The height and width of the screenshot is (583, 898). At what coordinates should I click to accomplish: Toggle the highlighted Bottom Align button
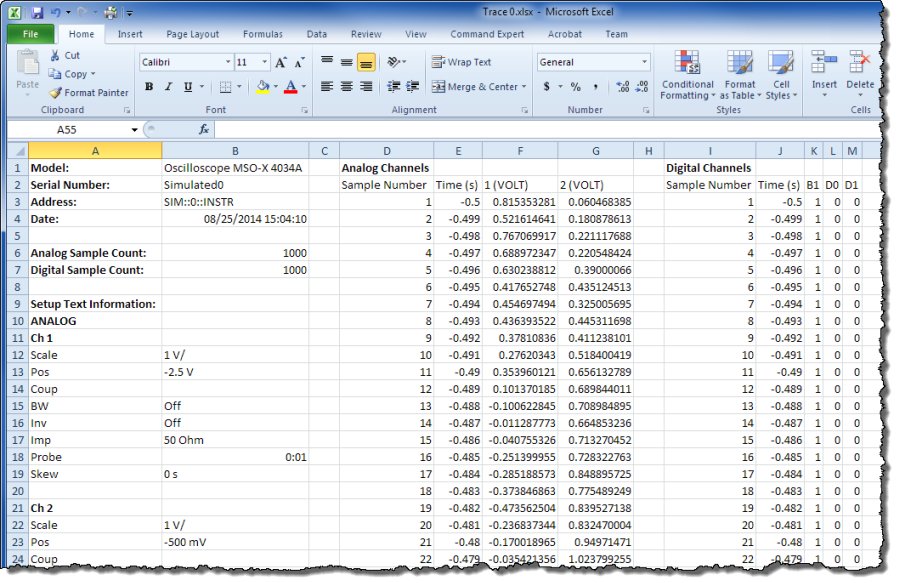pyautogui.click(x=366, y=62)
